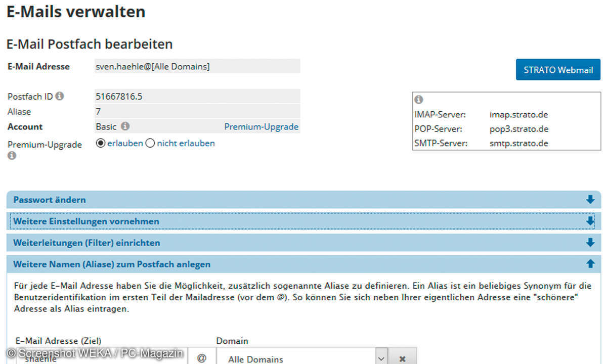Click info icon below Premium-Upgrade label
607x364 pixels.
12,155
